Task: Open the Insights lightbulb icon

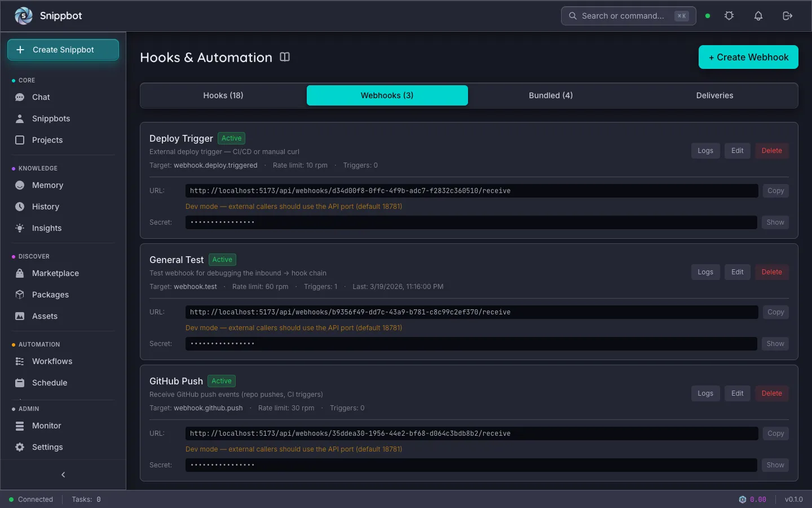Action: point(20,228)
